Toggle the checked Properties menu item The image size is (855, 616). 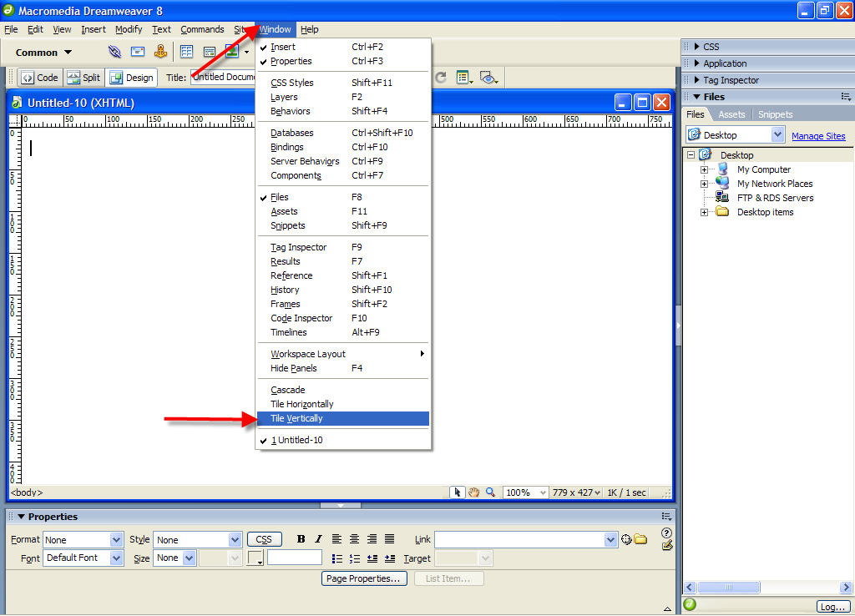click(343, 61)
